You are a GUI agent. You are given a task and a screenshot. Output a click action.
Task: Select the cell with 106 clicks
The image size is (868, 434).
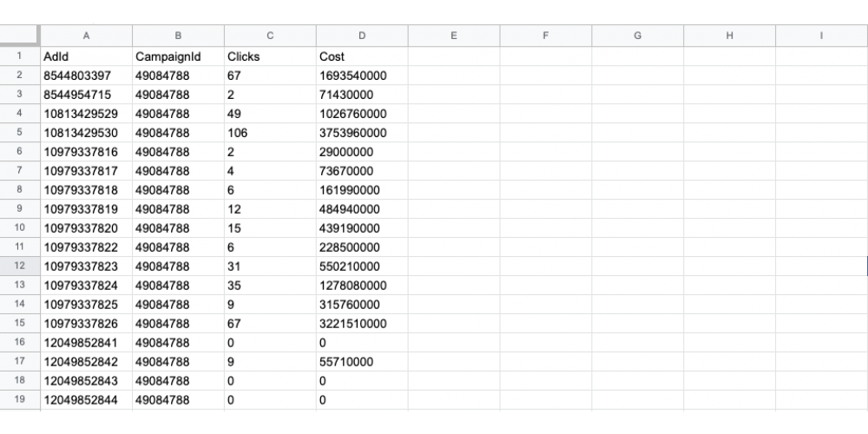[x=270, y=133]
